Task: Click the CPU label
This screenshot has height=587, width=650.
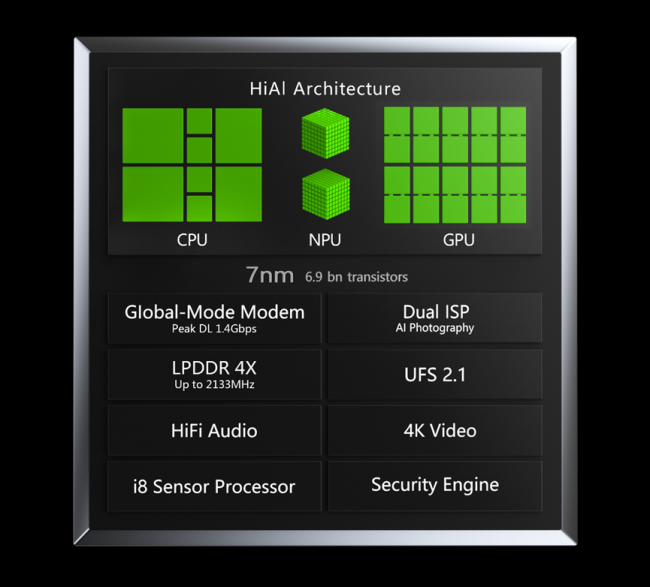Action: tap(192, 240)
